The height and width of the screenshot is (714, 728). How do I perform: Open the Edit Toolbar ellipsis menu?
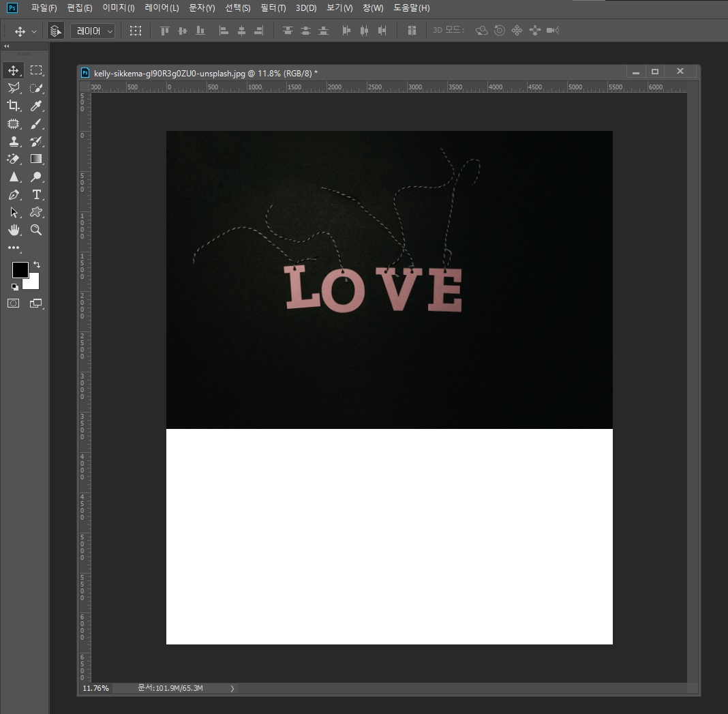pos(14,248)
